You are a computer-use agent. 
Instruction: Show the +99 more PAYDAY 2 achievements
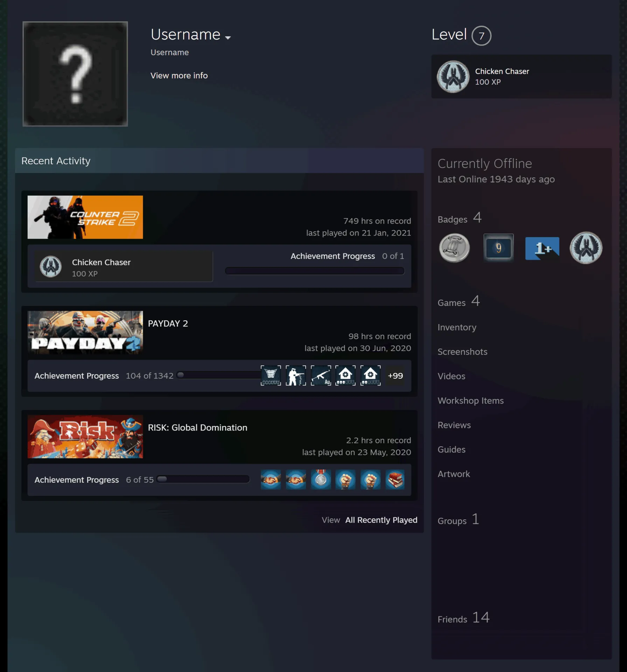pos(395,376)
